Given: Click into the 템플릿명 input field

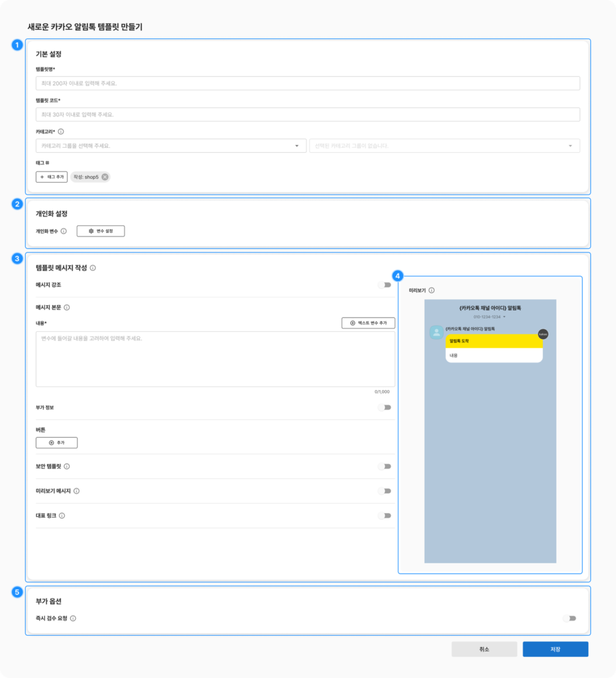Looking at the screenshot, I should pos(307,83).
